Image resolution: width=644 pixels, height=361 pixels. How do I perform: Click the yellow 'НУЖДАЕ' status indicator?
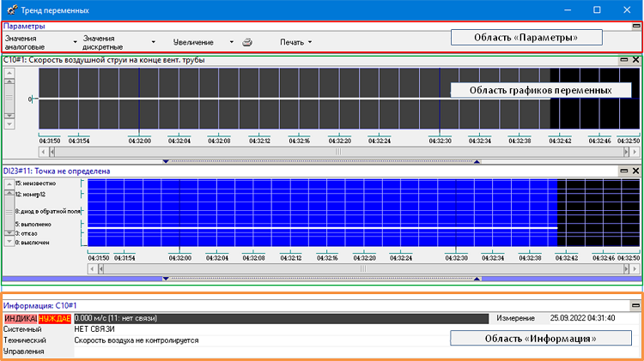55,319
